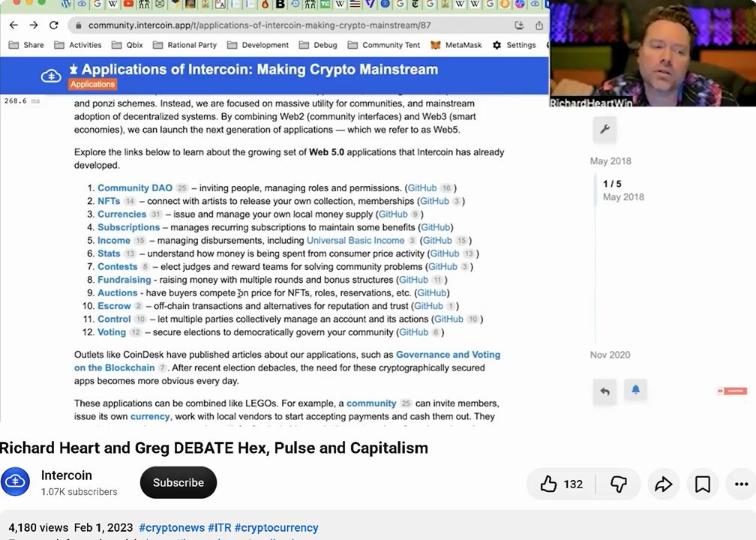Image resolution: width=756 pixels, height=540 pixels.
Task: Click the #cryptocurrency hashtag
Action: click(276, 527)
